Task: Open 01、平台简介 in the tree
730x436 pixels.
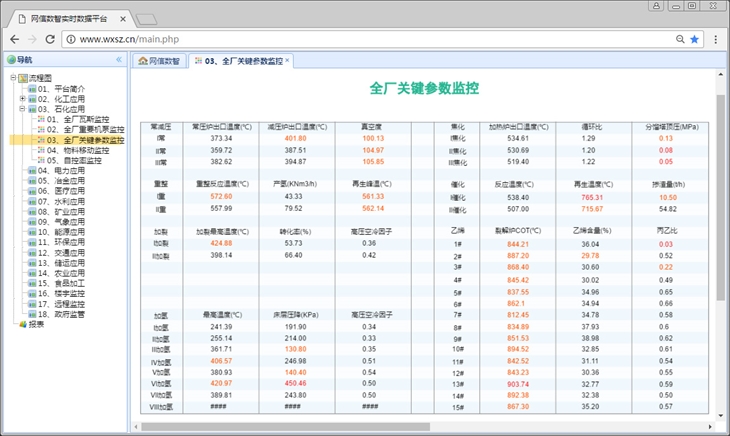Action: point(61,88)
